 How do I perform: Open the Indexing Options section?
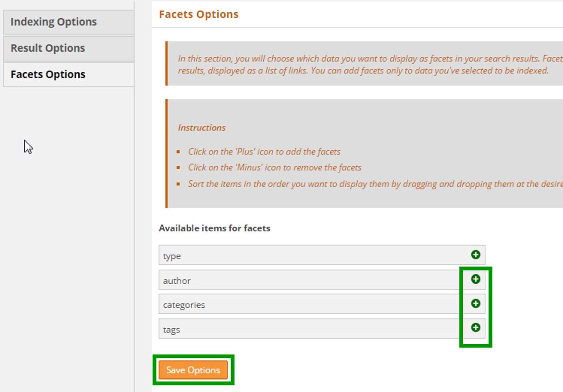pyautogui.click(x=53, y=22)
